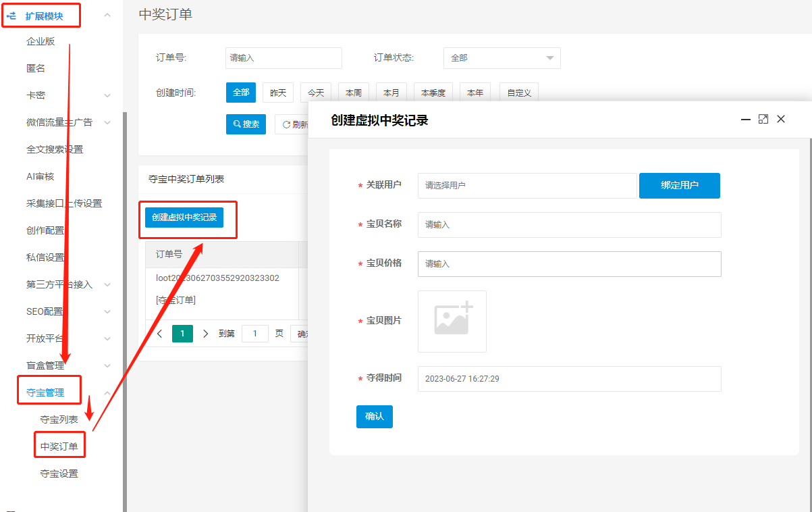
Task: Collapse the 扩展模块 menu chevron
Action: click(107, 15)
